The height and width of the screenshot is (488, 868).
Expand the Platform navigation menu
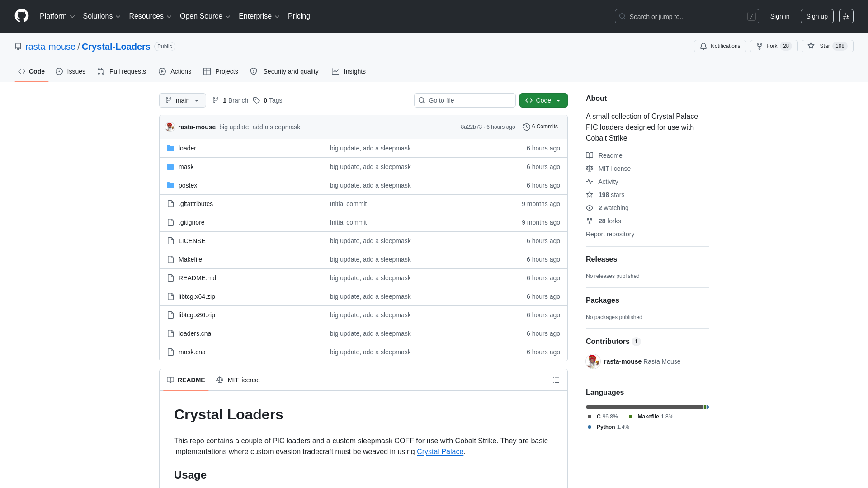click(57, 16)
